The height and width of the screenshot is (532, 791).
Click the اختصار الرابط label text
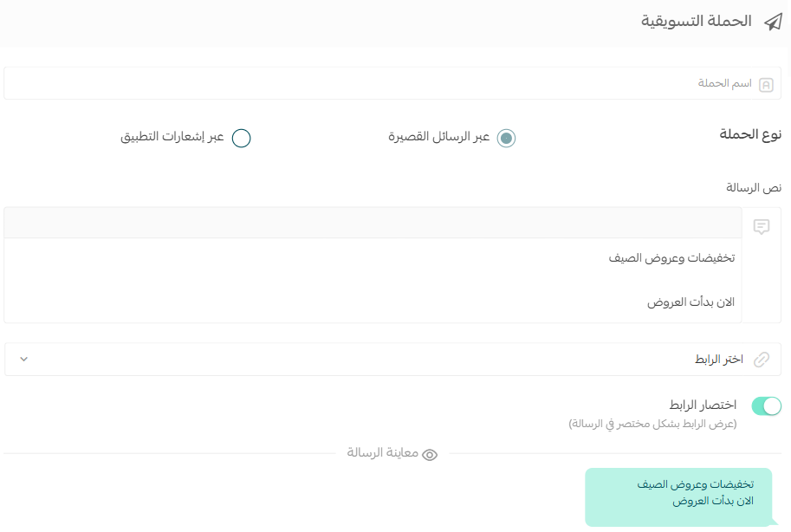coord(703,405)
